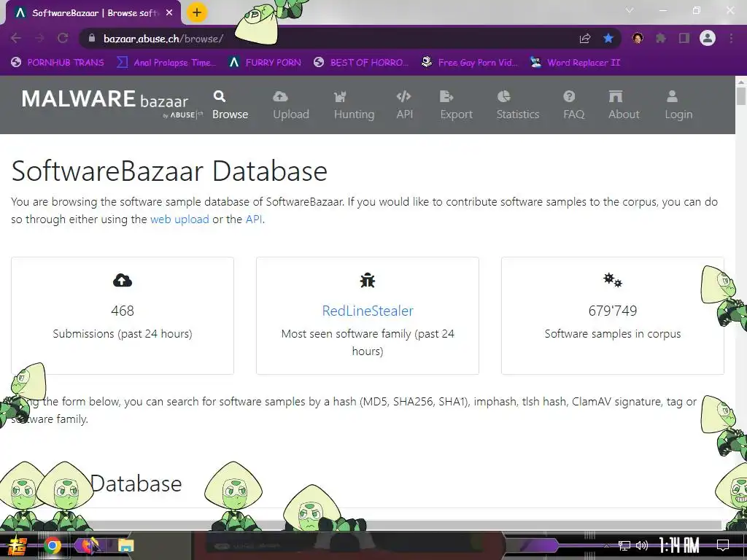Viewport: 747px width, 560px height.
Task: Toggle the bookmark star icon
Action: [608, 38]
